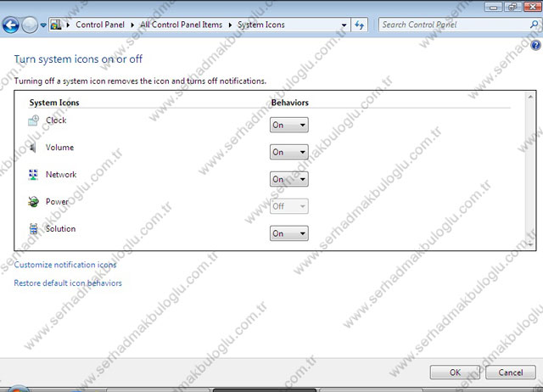Click the Back navigation arrow

click(11, 25)
